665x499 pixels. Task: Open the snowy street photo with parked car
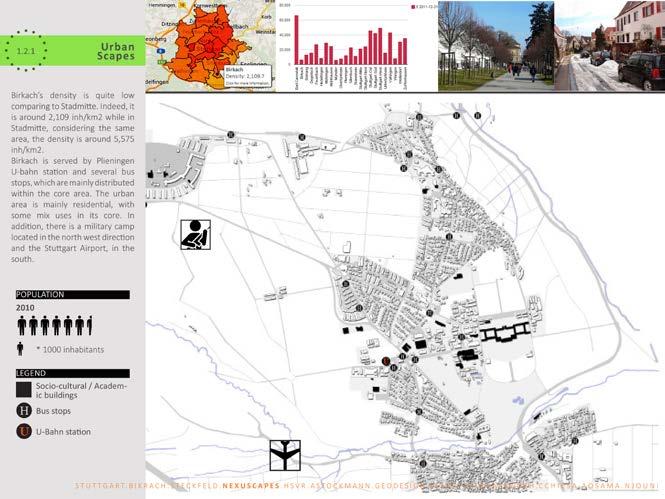(x=609, y=46)
